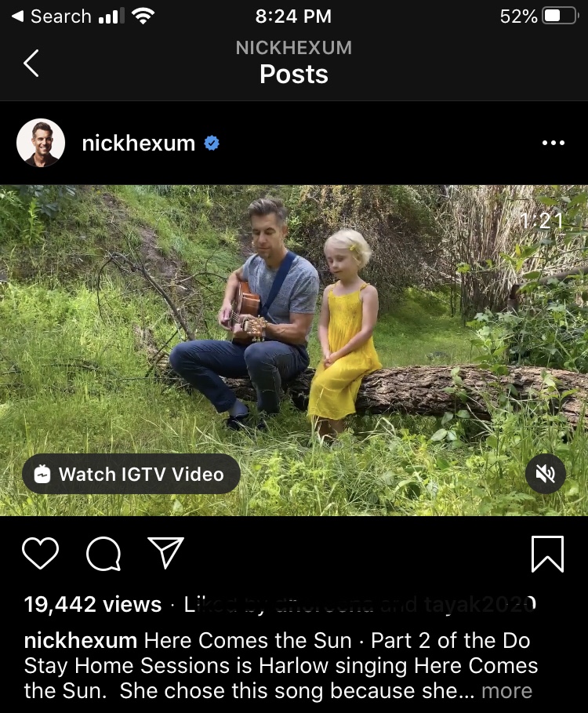Like the post with heart icon
This screenshot has height=713, width=588.
point(41,553)
